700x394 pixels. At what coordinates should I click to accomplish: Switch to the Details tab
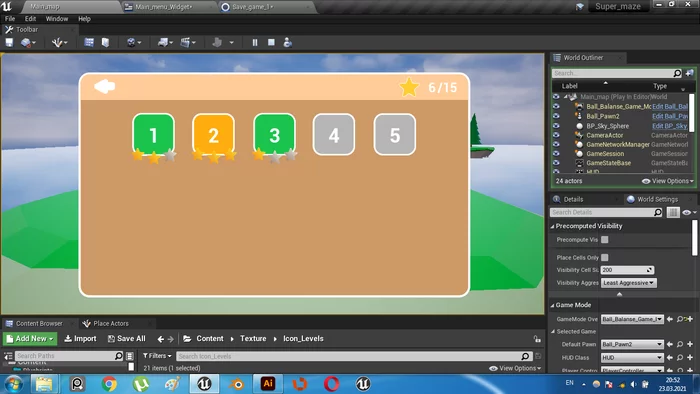pyautogui.click(x=573, y=199)
